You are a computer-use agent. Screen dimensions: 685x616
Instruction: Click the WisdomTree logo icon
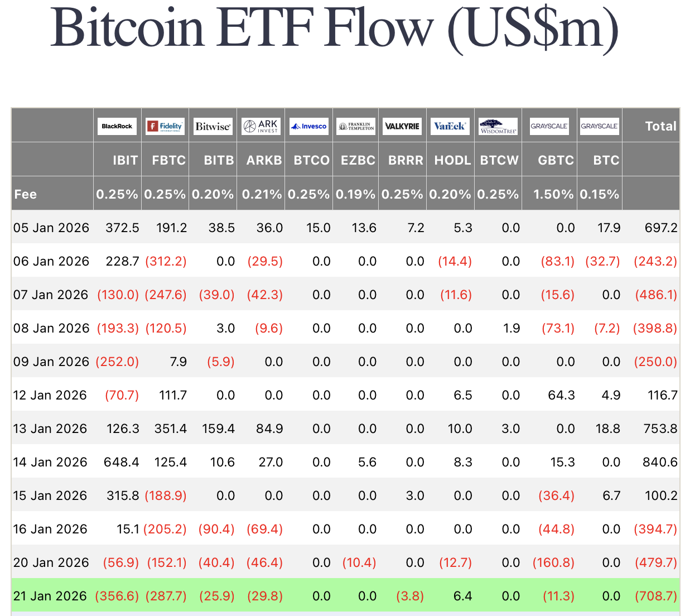pos(498,126)
